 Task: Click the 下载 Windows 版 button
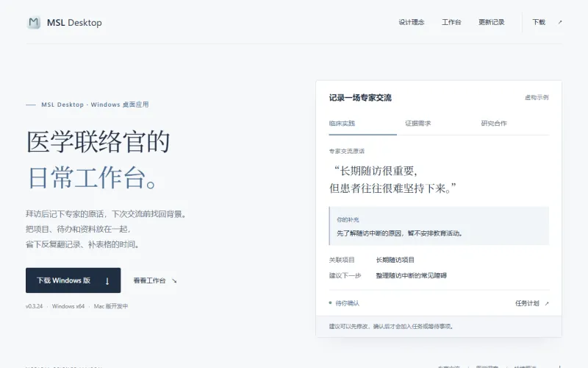coord(73,280)
